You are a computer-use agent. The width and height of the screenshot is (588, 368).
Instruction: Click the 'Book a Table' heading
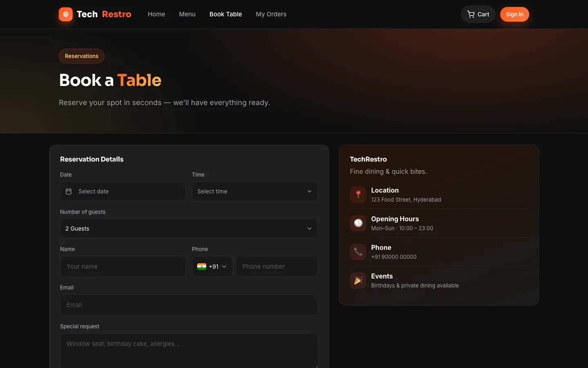[x=110, y=80]
